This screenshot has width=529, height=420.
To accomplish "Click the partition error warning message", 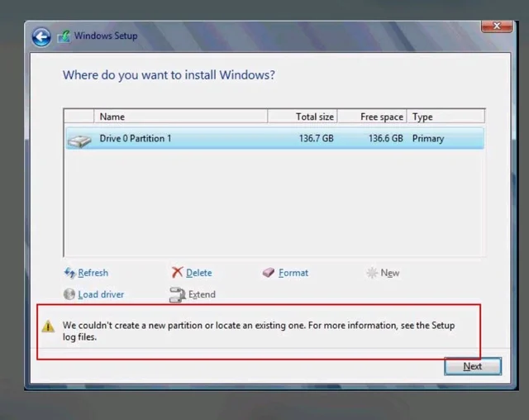I will 259,331.
